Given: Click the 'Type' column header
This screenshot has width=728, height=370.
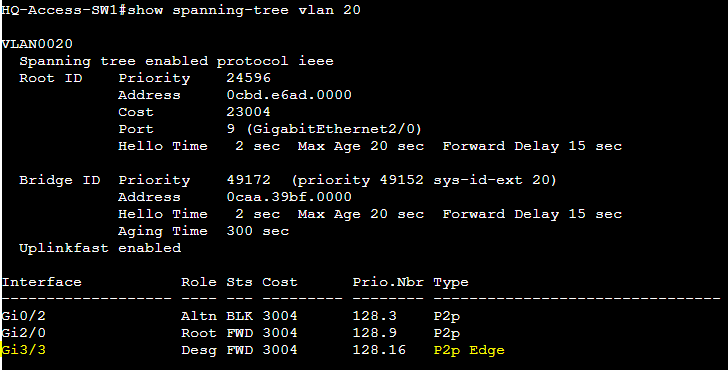Looking at the screenshot, I should [x=451, y=283].
